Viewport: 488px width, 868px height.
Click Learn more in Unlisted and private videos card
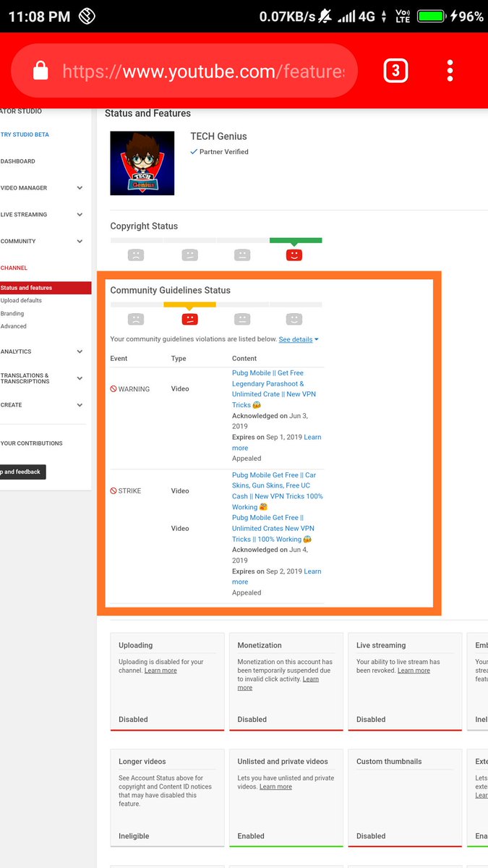[275, 787]
